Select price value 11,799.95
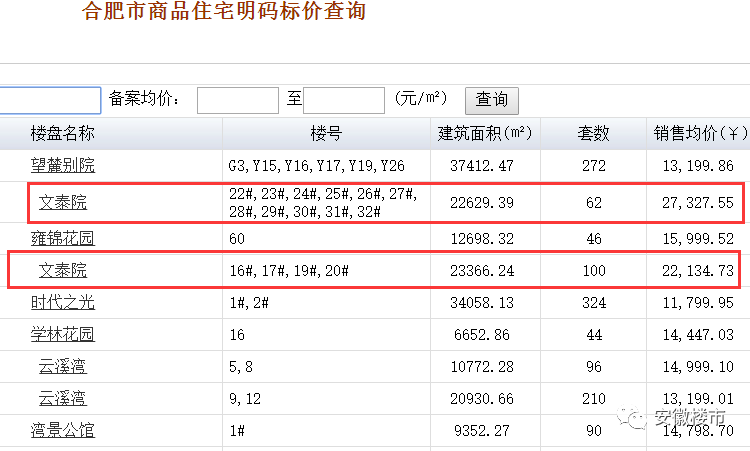750x451 pixels. (698, 303)
